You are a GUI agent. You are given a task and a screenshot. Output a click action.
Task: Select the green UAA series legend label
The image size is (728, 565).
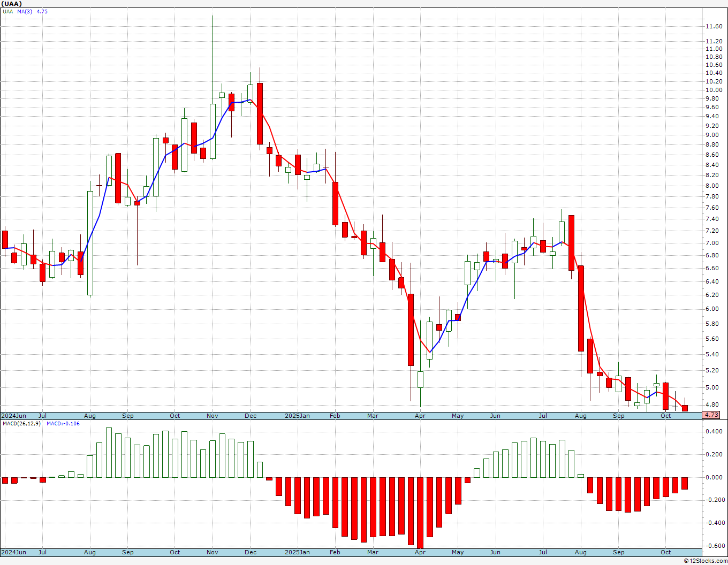(7, 11)
